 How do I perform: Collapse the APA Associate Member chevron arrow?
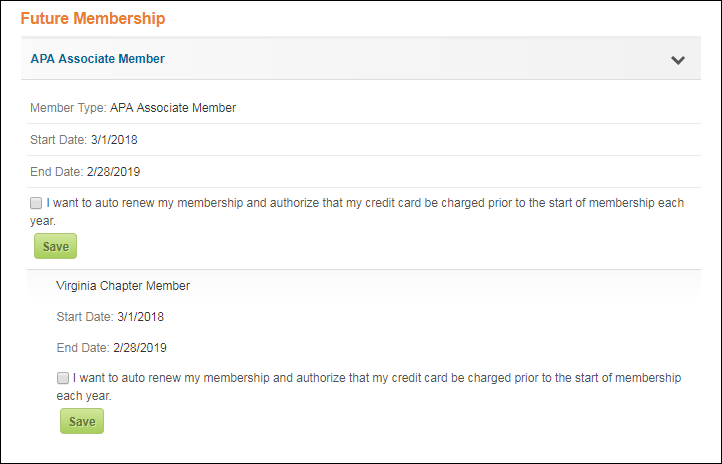678,60
